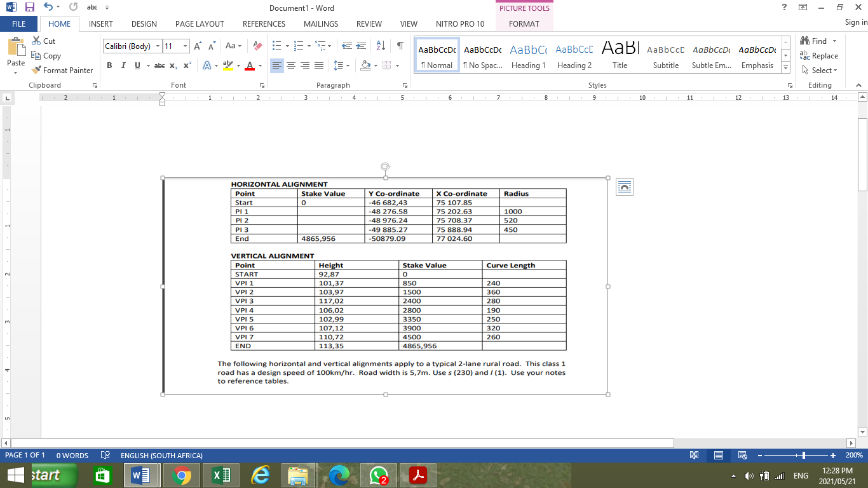Image resolution: width=868 pixels, height=488 pixels.
Task: Click the Replace button
Action: [x=819, y=56]
